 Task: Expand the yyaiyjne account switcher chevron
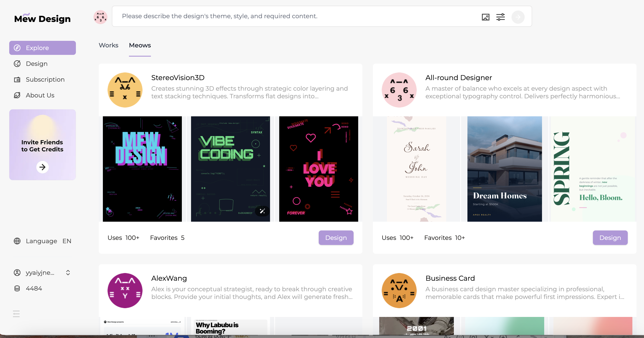tap(68, 272)
